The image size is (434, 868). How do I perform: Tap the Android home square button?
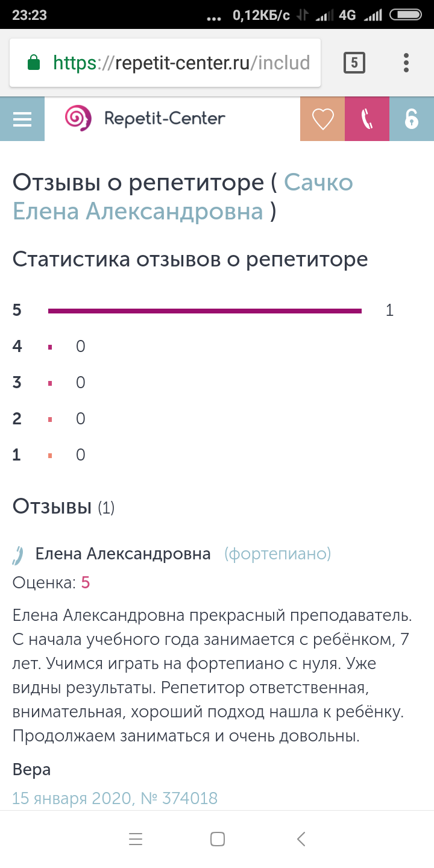point(218,839)
